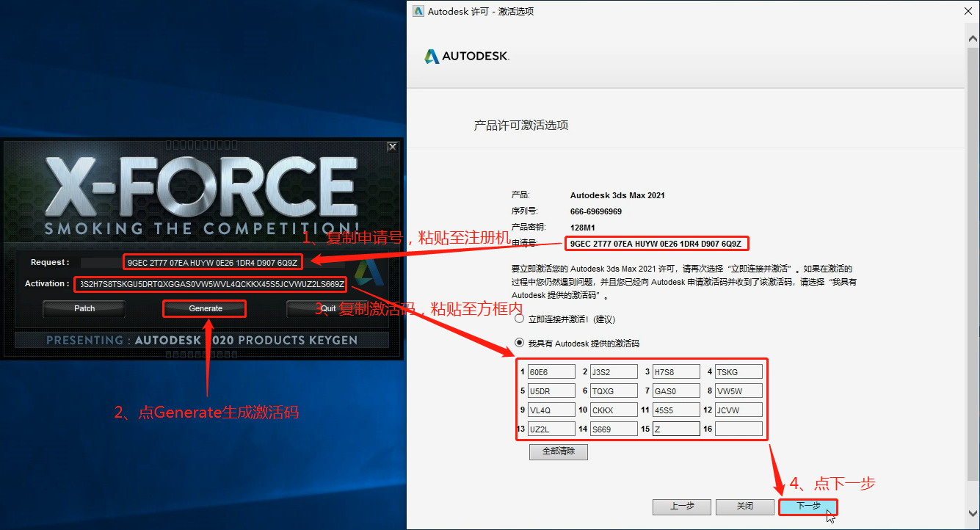Click the 全部清除 button
The image size is (980, 530).
pyautogui.click(x=559, y=451)
